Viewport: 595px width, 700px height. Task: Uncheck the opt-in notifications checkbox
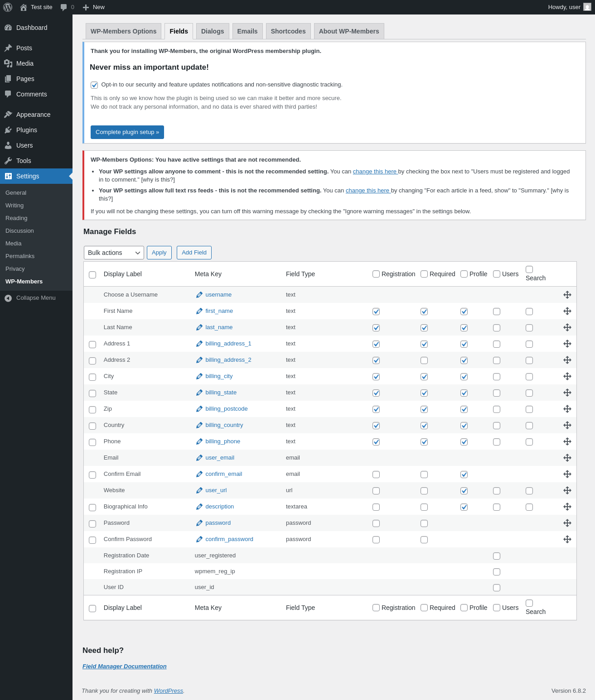point(94,85)
